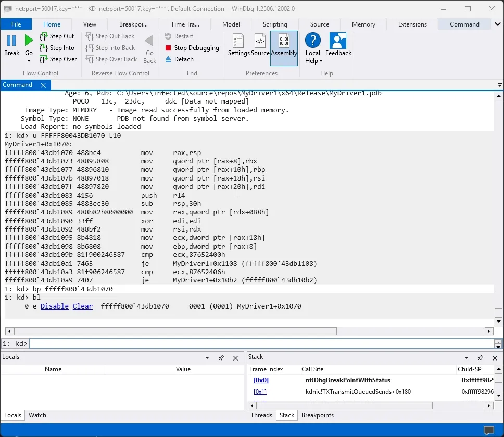Pin the Locals panel
This screenshot has height=437, width=504.
(221, 358)
